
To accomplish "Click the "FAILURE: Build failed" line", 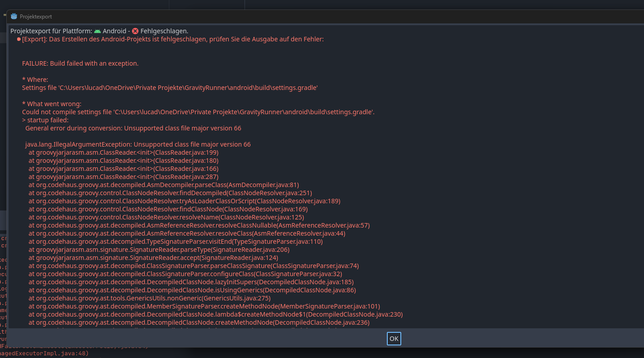I will 80,63.
